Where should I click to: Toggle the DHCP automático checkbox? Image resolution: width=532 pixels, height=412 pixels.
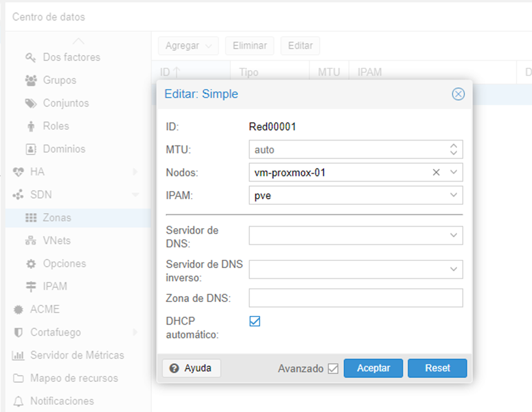tap(255, 321)
